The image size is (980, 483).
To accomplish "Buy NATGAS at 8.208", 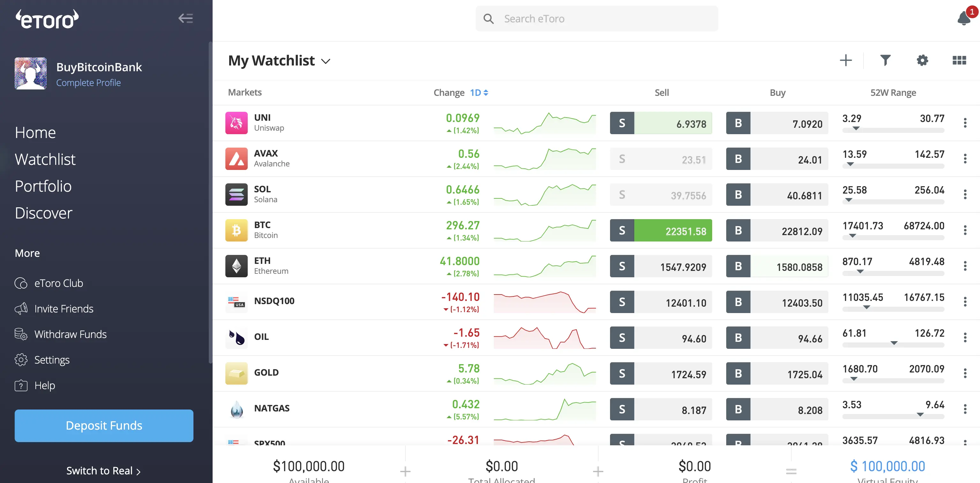I will click(x=777, y=409).
